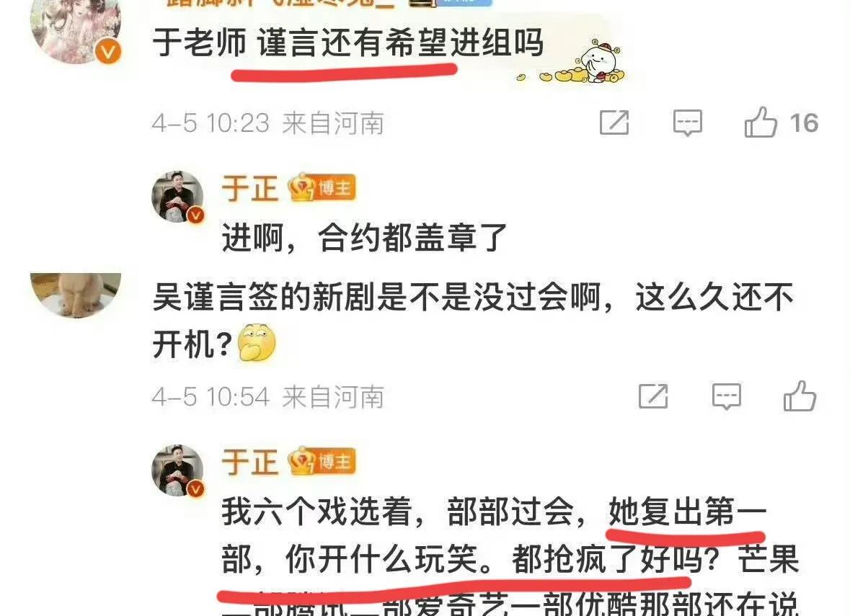850x616 pixels.
Task: Tap the 博主 crown badge in first reply
Action: 322,188
